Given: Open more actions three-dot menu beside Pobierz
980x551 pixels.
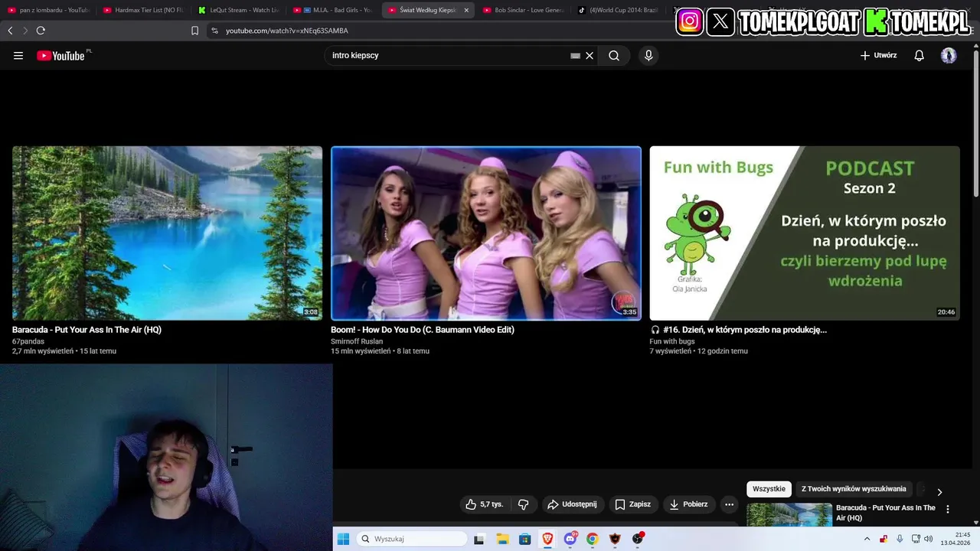Looking at the screenshot, I should pos(729,504).
